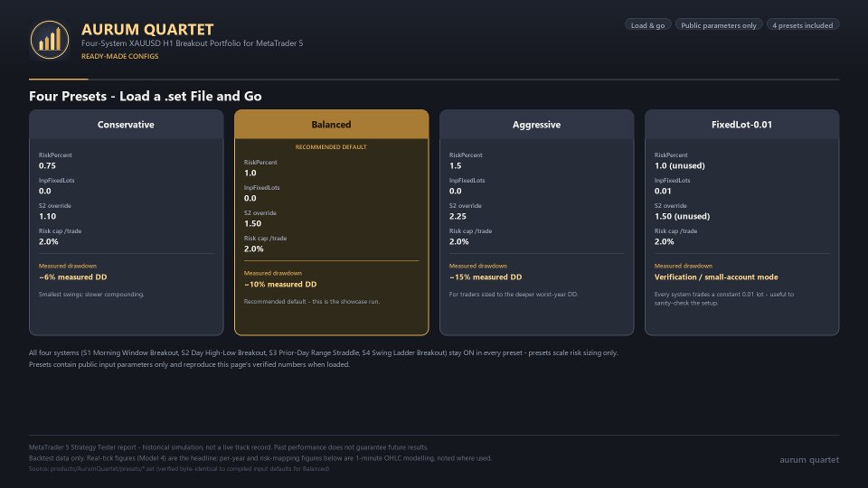The width and height of the screenshot is (868, 488).
Task: Click the 'Four Presets - Load a .set File and Go' heading
Action: [x=145, y=97]
